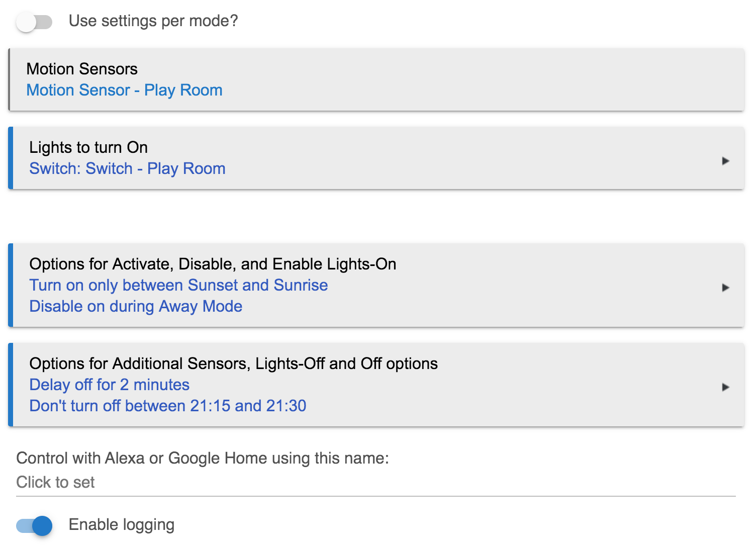Click the 'Options for Activate, Disable' heading
The image size is (756, 545).
pos(213,264)
